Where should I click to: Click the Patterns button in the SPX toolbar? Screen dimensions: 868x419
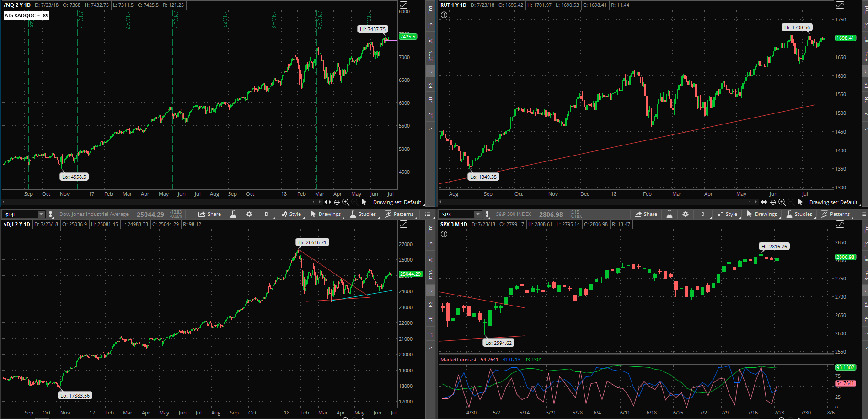click(836, 214)
